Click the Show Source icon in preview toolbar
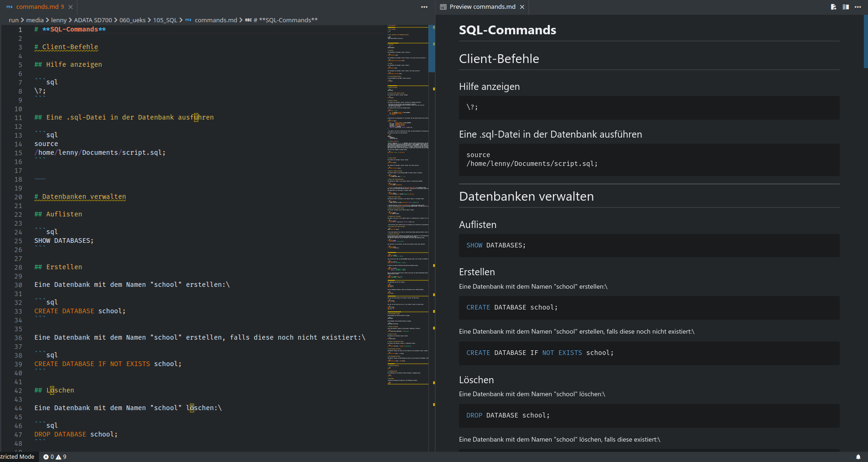The image size is (868, 462). [833, 7]
